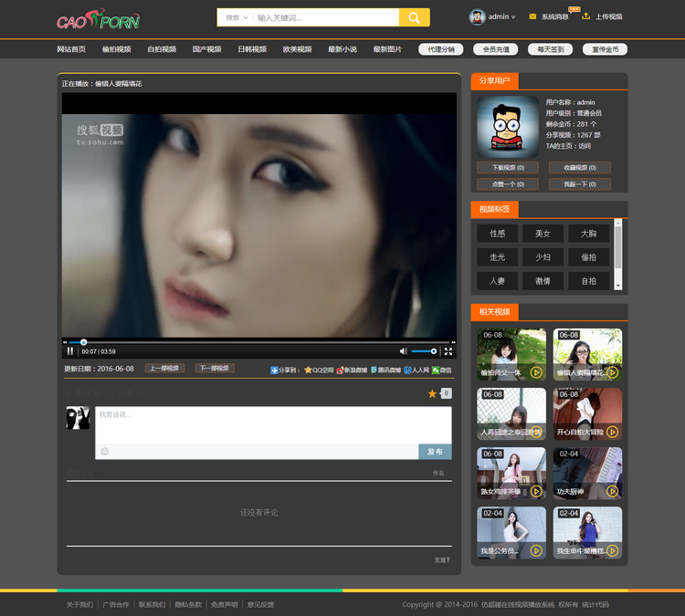Share to 微信 via its icon
685x616 pixels.
tap(436, 371)
